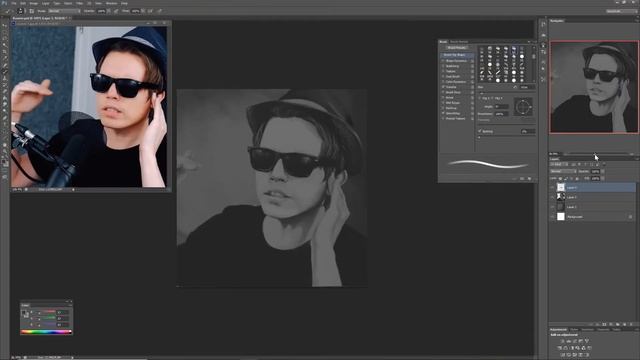Click lock transparent pixels icon in Layers

[560, 178]
